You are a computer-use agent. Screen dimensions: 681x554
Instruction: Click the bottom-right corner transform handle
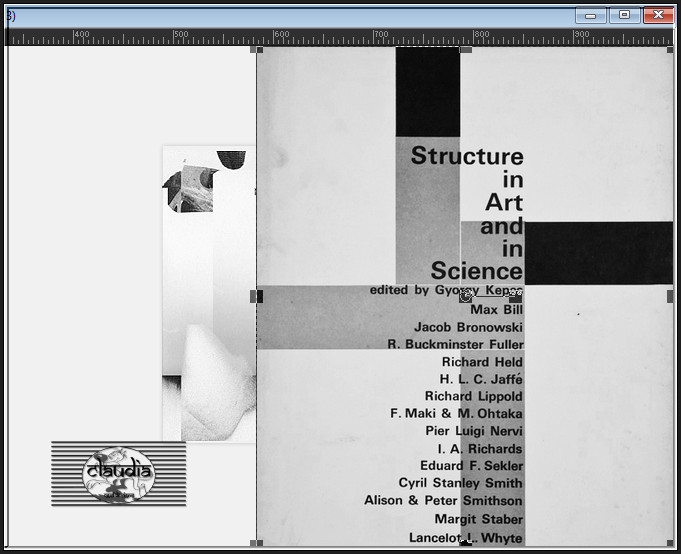(x=670, y=543)
